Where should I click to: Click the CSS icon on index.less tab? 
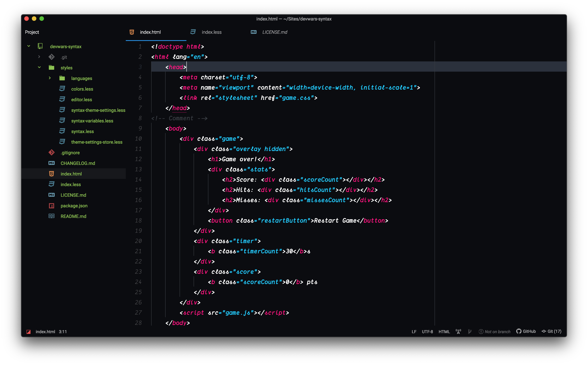click(193, 32)
